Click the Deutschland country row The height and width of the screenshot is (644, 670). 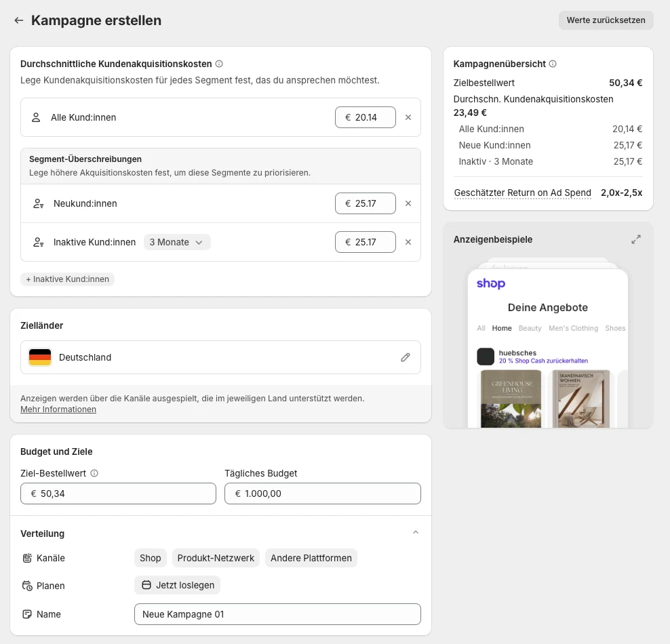[x=220, y=357]
